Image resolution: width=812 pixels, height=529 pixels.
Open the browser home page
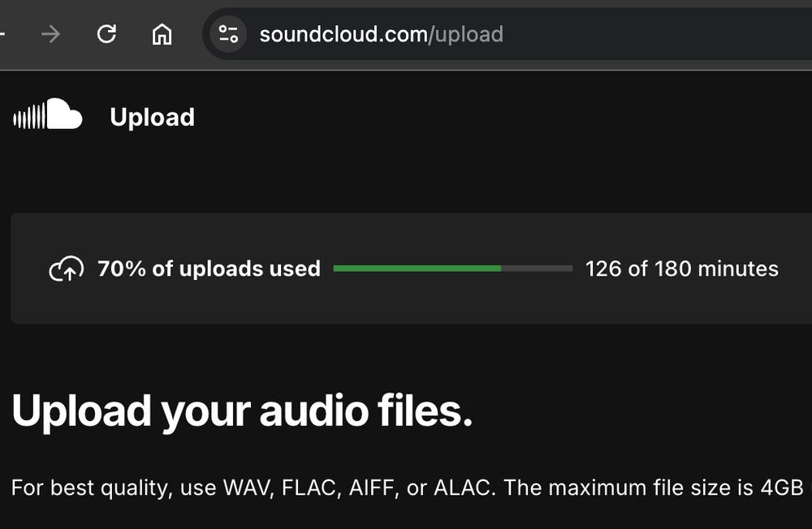[x=162, y=34]
